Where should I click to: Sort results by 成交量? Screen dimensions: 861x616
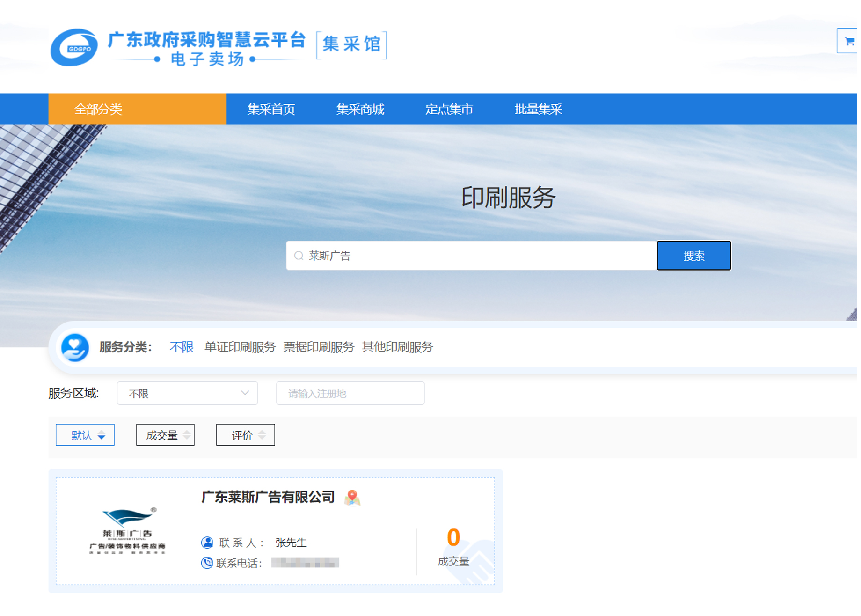point(165,435)
